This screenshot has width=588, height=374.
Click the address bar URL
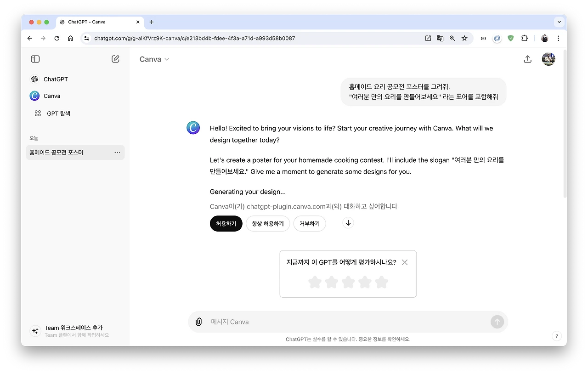(x=195, y=38)
